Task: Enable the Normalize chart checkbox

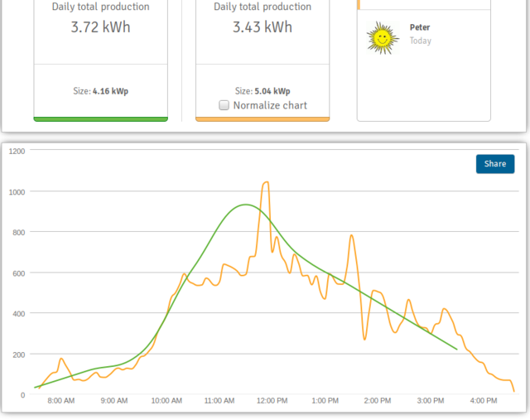Action: [x=224, y=105]
